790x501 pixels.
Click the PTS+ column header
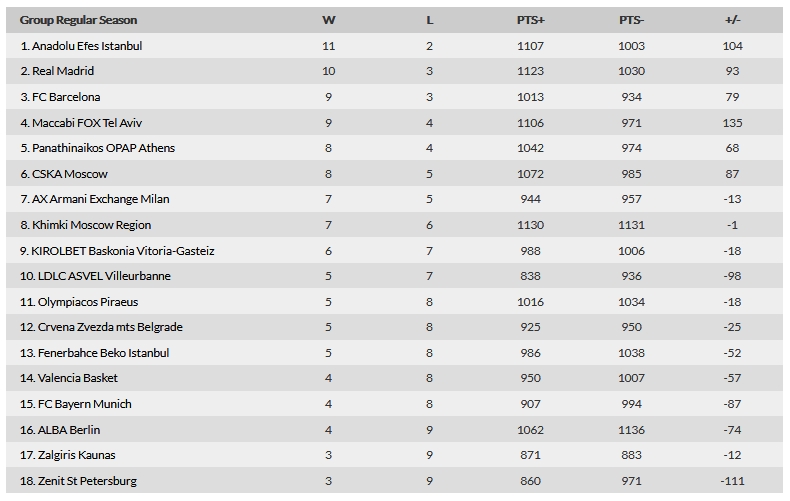(531, 20)
